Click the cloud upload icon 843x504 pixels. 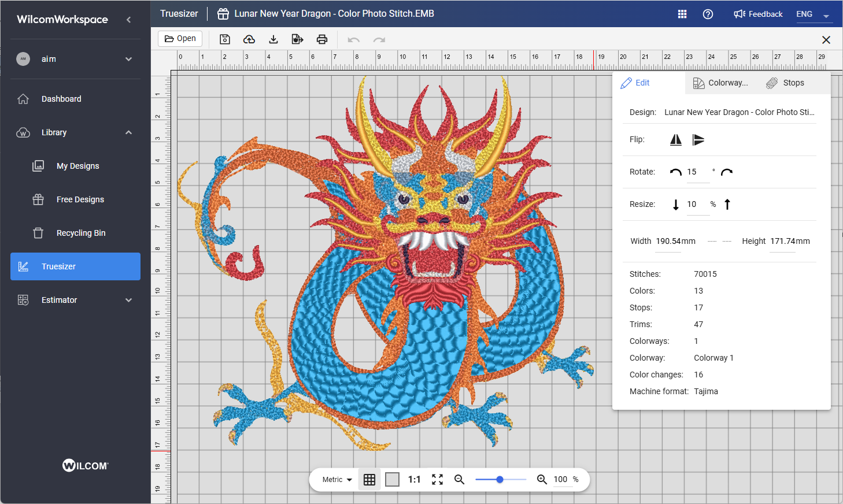click(249, 39)
